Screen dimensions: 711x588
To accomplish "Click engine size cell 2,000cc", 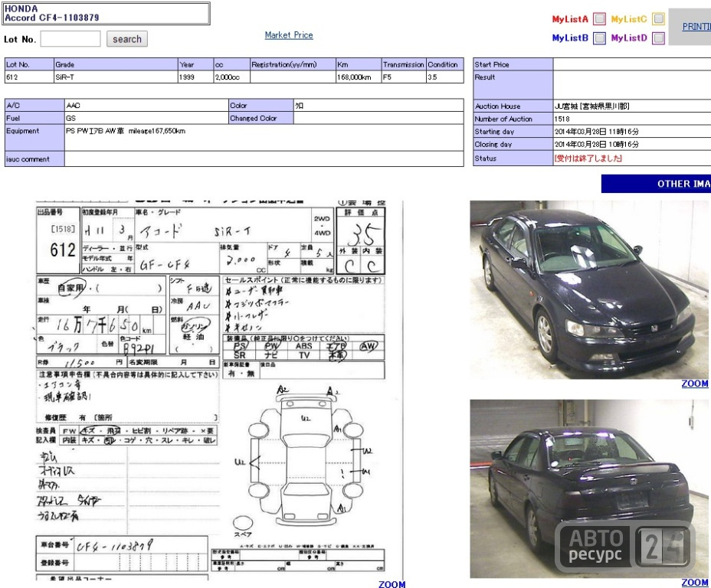I will [x=231, y=77].
